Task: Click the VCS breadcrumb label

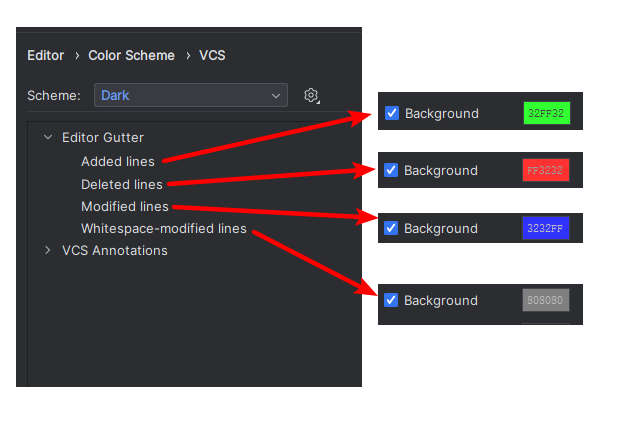Action: [x=212, y=55]
